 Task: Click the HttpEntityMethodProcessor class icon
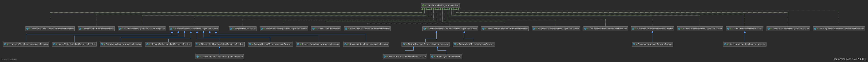(433, 57)
